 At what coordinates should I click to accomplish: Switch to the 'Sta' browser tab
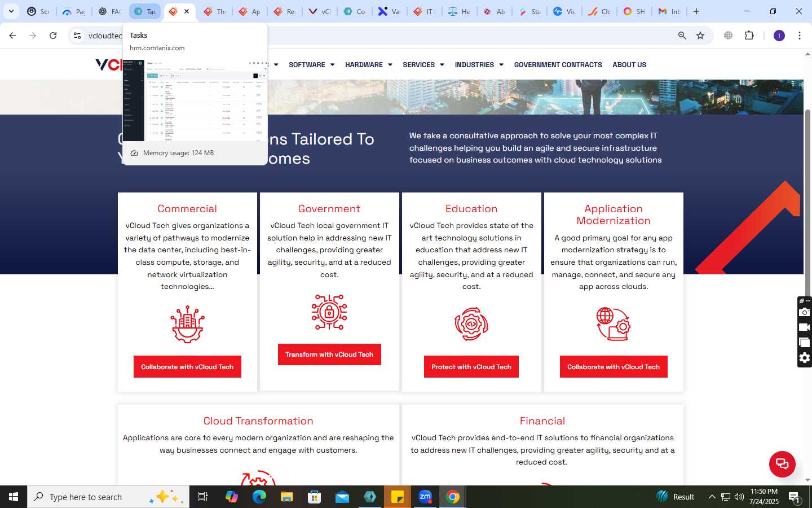529,11
